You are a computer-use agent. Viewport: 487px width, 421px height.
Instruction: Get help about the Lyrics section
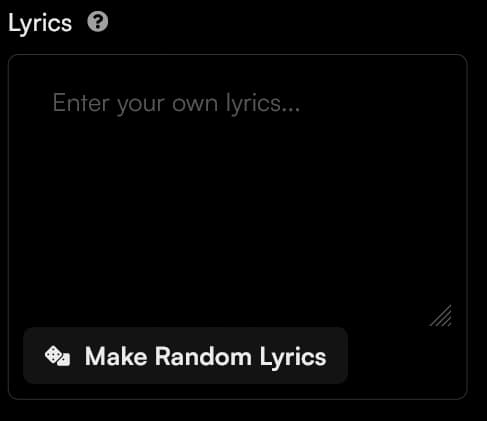tap(98, 22)
